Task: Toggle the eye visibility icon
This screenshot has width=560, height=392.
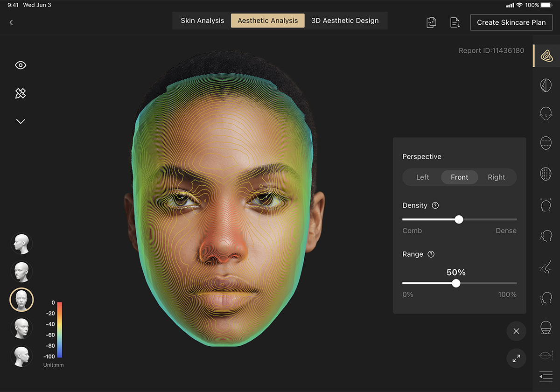Action: pyautogui.click(x=21, y=65)
